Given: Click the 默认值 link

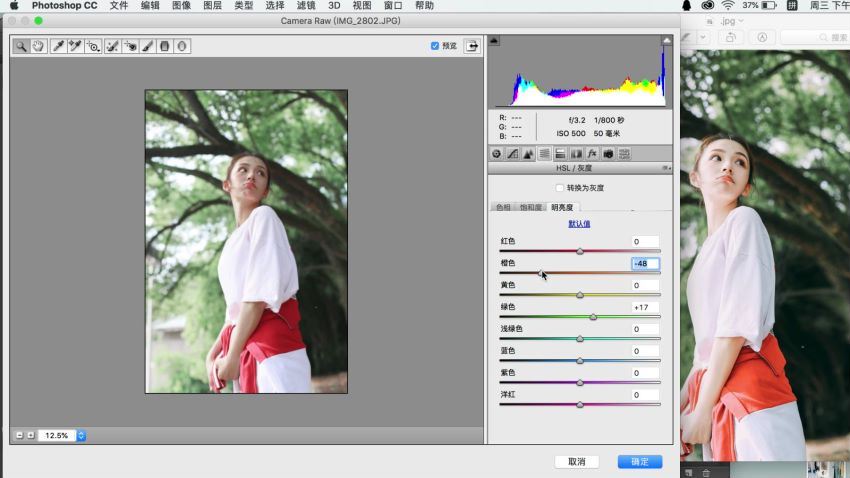Looking at the screenshot, I should 579,224.
